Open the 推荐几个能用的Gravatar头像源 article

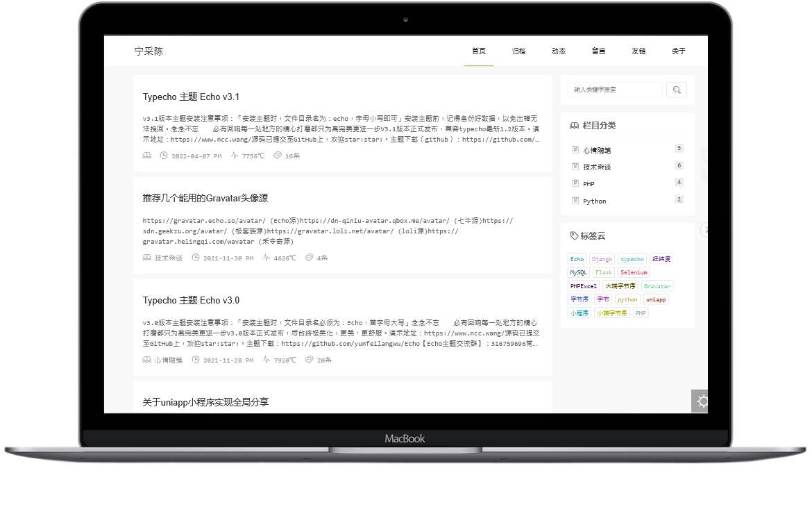(x=205, y=198)
